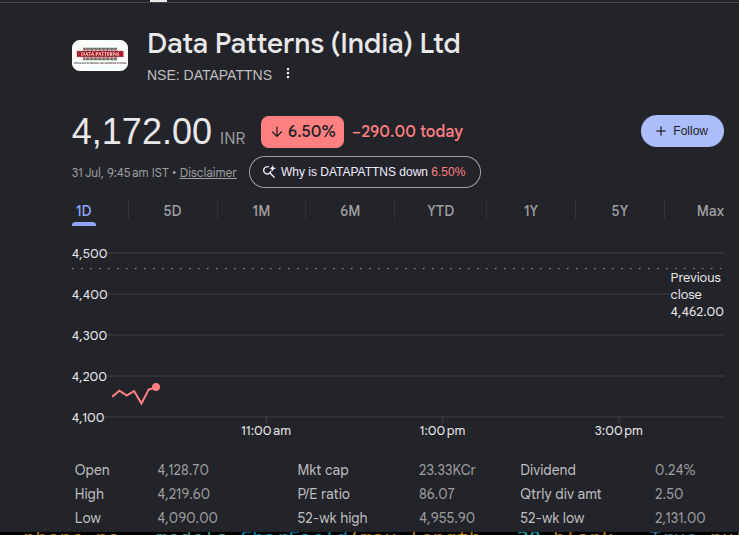
Task: Click the 52-wk low value 2,131.00
Action: (x=680, y=518)
